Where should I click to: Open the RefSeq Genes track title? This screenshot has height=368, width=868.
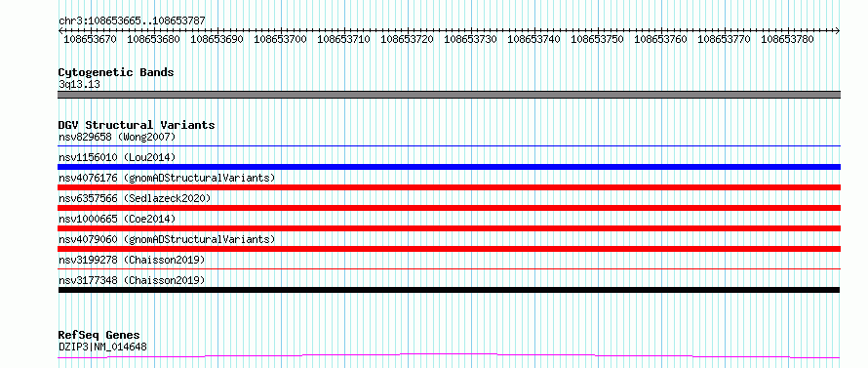(99, 336)
